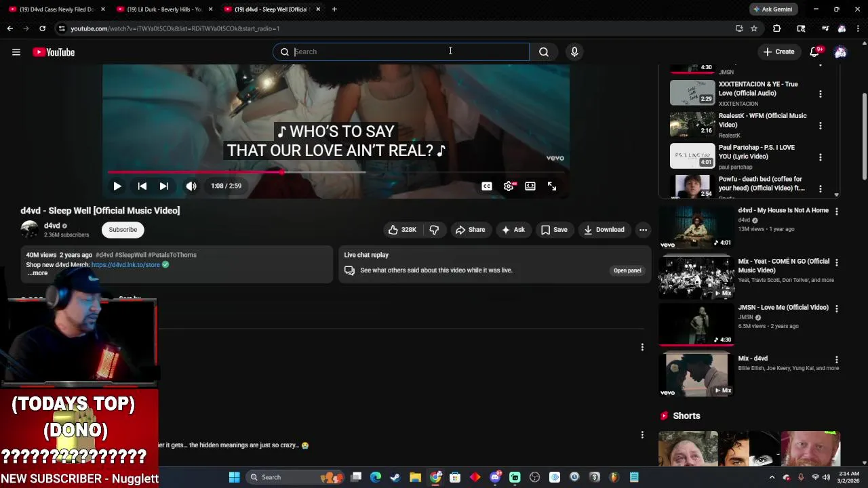This screenshot has height=488, width=868.
Task: Open player settings gear
Action: pyautogui.click(x=509, y=186)
